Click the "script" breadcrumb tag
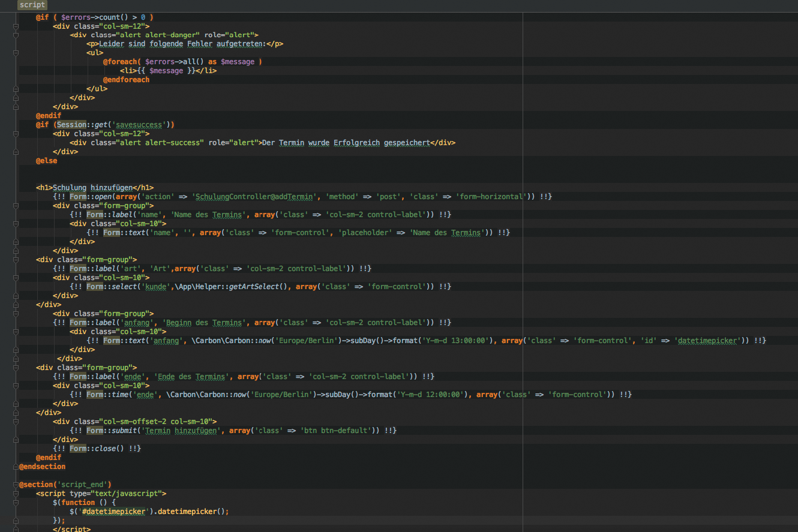Image resolution: width=798 pixels, height=532 pixels. click(32, 5)
